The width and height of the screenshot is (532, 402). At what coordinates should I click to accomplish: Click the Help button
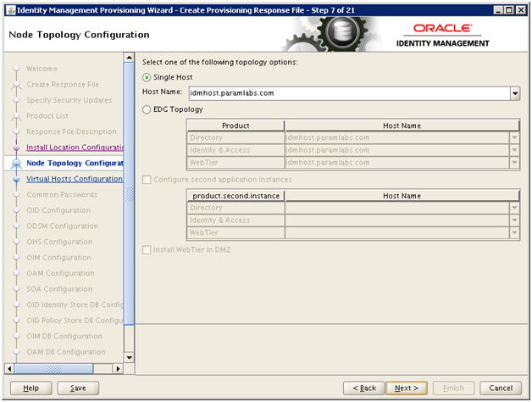[x=31, y=388]
